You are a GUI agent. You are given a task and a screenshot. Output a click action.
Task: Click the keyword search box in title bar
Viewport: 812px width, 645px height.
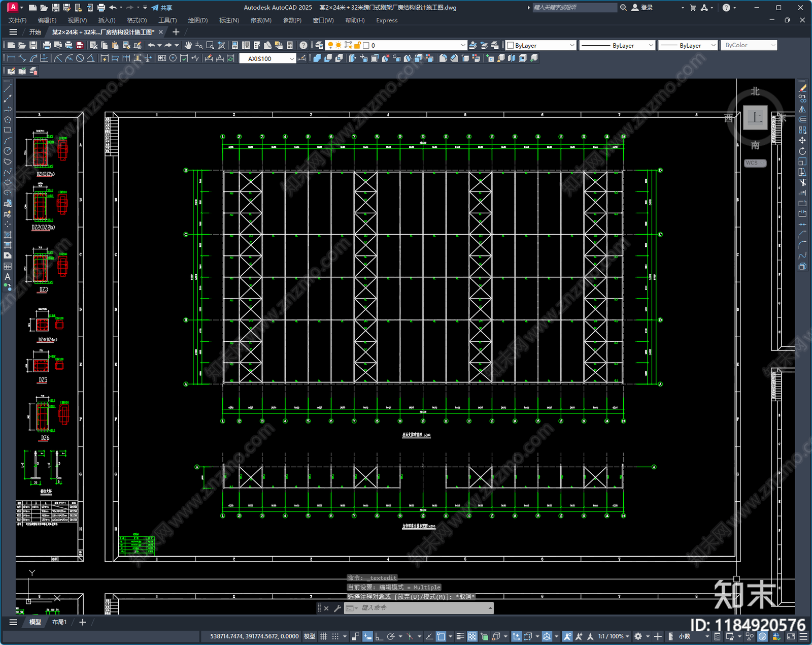[574, 8]
